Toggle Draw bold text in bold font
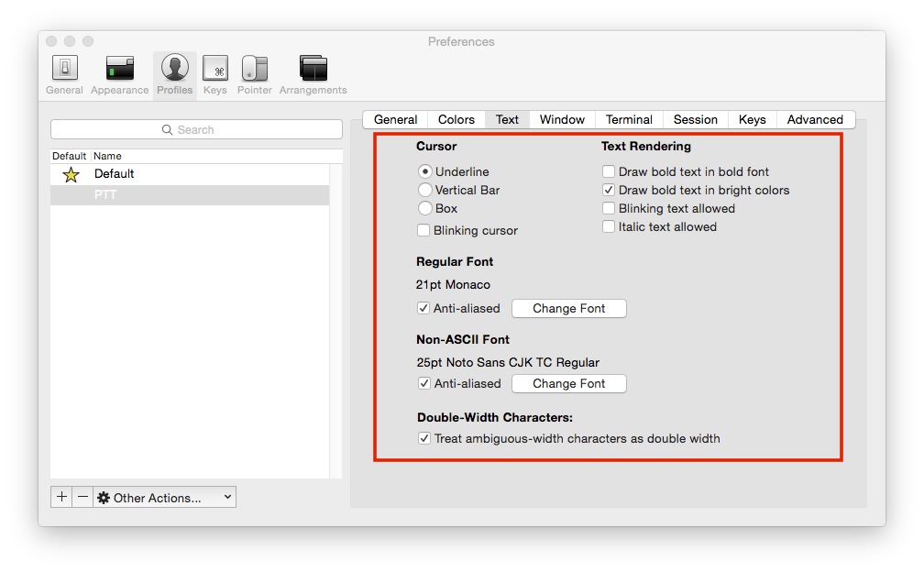 tap(609, 171)
